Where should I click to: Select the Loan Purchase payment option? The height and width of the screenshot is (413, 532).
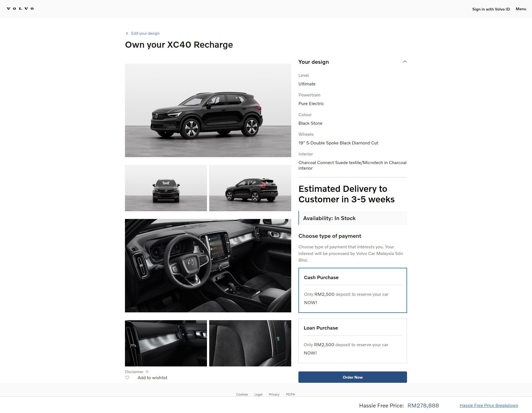352,341
